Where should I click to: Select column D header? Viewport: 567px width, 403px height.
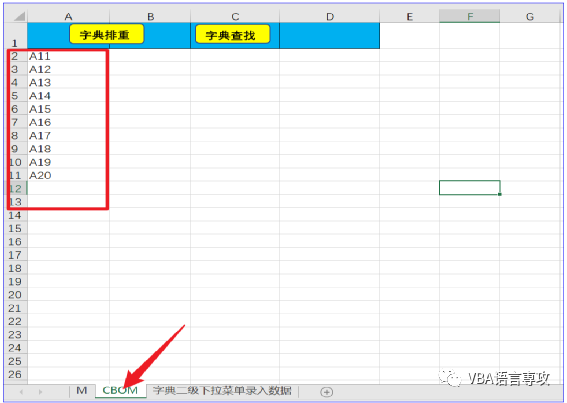click(x=329, y=16)
